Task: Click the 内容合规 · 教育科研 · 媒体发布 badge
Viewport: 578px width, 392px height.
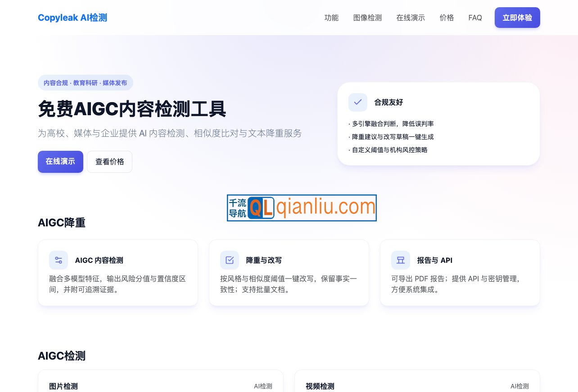Action: tap(86, 83)
